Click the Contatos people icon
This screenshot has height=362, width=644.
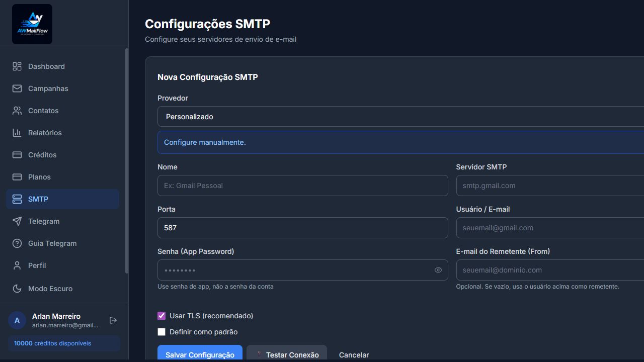pos(17,111)
